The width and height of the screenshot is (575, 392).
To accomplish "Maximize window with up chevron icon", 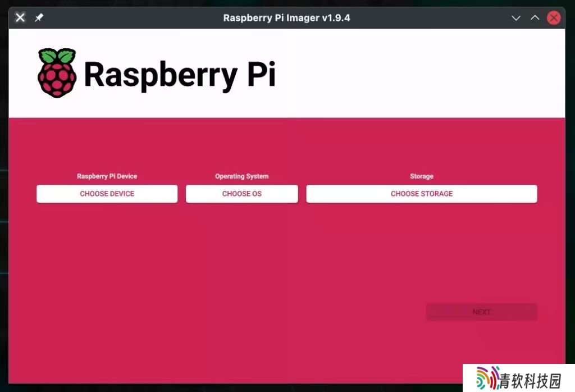I will [535, 17].
